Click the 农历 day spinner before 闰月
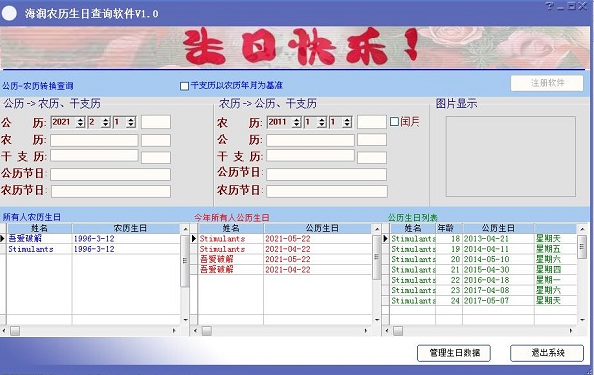The width and height of the screenshot is (594, 375). pos(341,122)
